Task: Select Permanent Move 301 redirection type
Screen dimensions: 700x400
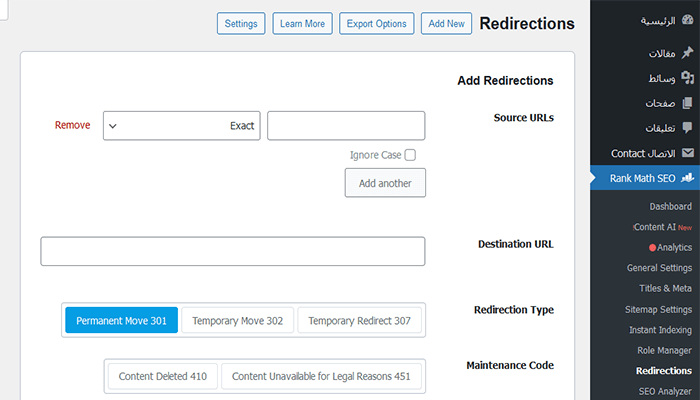Action: [x=122, y=320]
